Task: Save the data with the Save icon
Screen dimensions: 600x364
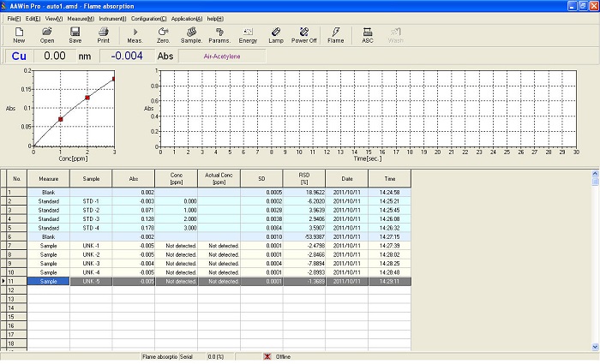Action: click(x=75, y=35)
